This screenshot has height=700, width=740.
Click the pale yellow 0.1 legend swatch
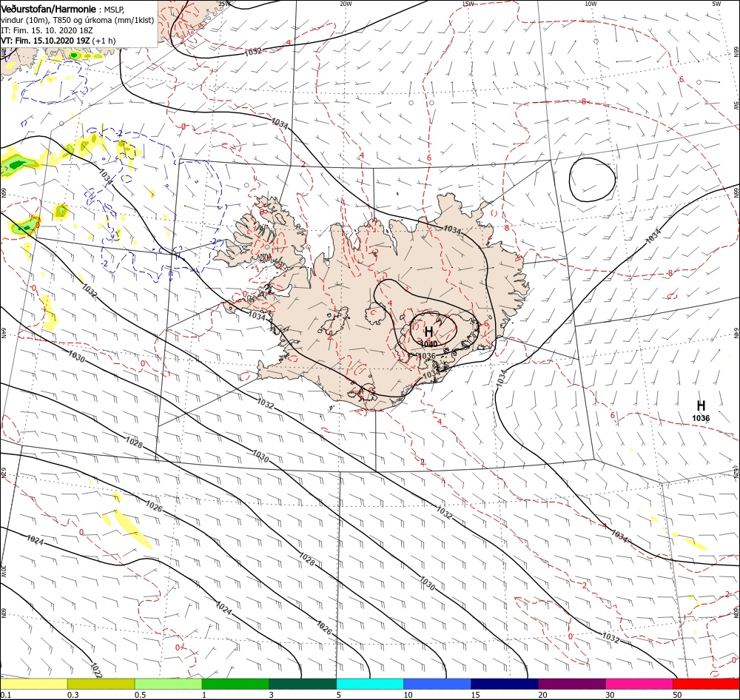(34, 684)
